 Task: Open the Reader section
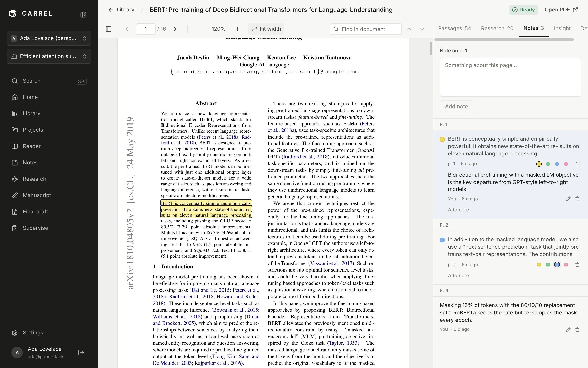coord(49,146)
